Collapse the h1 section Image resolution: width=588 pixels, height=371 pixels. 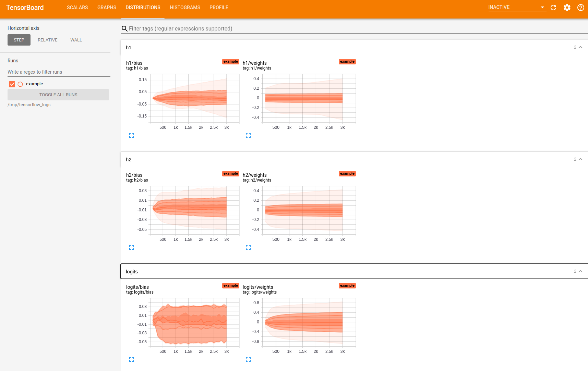point(580,47)
